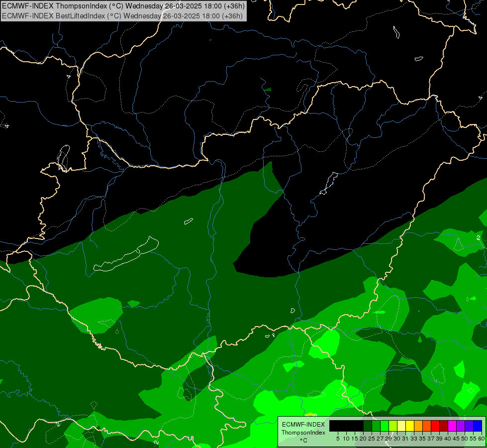
Task: Select the orange-red 35–37 legend swatch
Action: (427, 426)
